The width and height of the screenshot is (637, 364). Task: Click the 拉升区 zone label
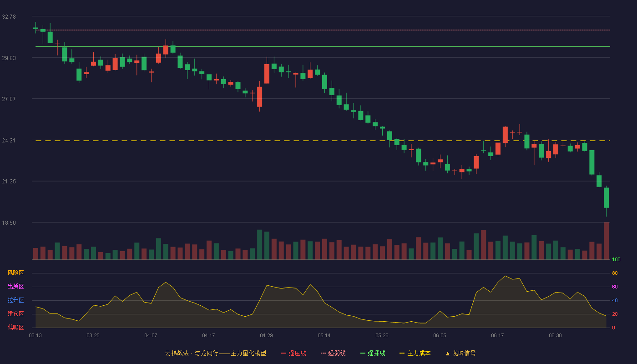(15, 300)
